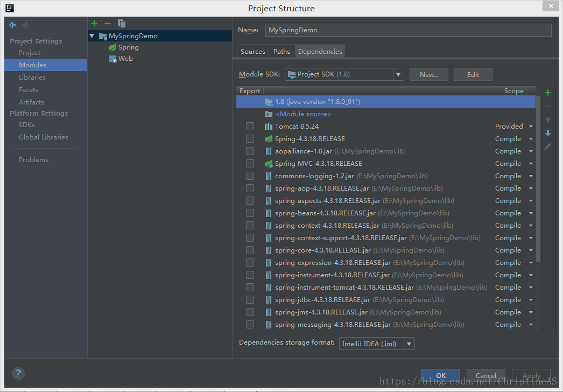The height and width of the screenshot is (392, 563).
Task: Confirm with the OK button
Action: point(441,375)
